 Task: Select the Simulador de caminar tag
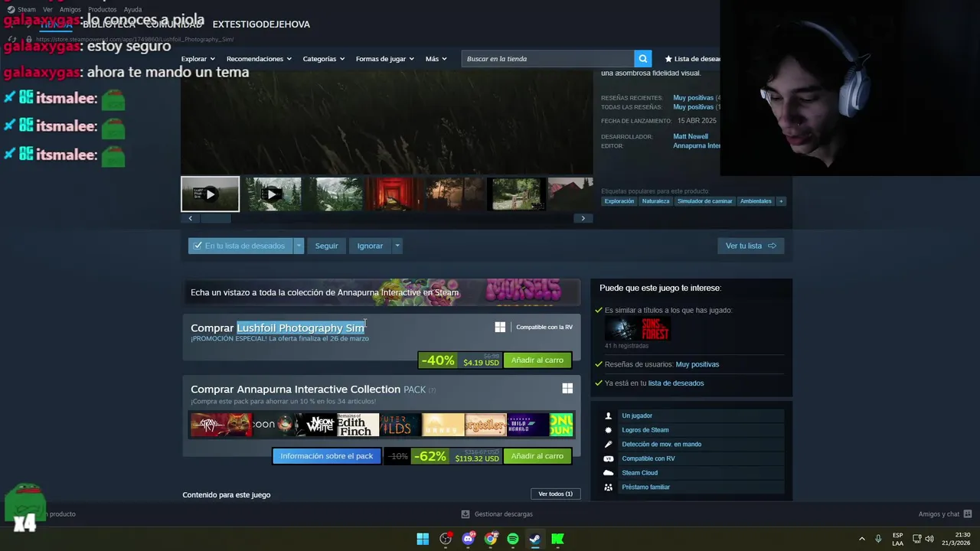coord(704,201)
